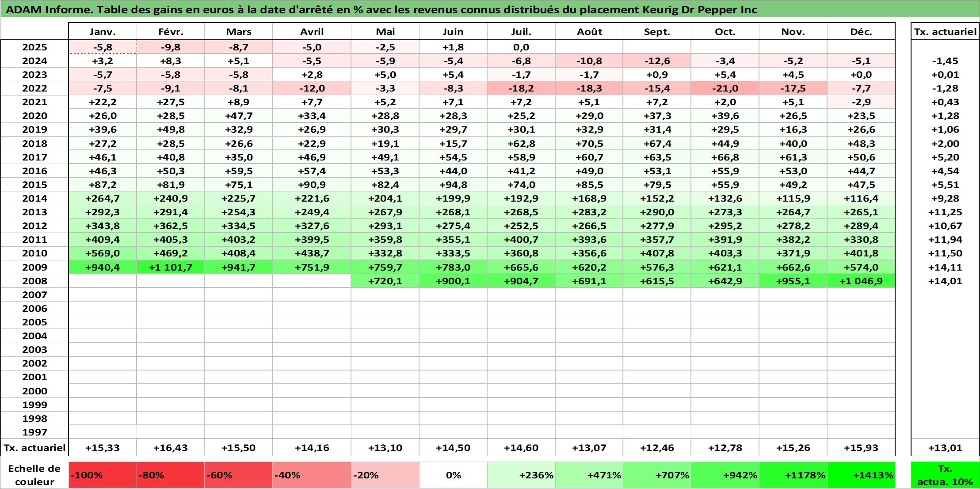Select the +942% color scale cell
The height and width of the screenshot is (489, 980).
click(x=725, y=475)
